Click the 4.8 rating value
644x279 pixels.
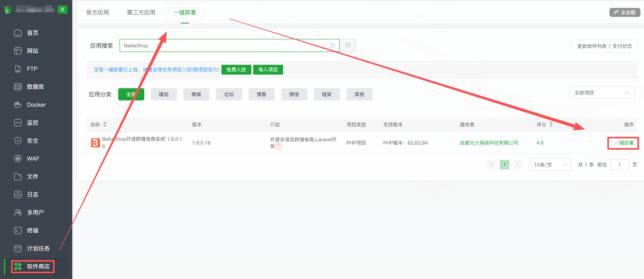click(x=540, y=143)
